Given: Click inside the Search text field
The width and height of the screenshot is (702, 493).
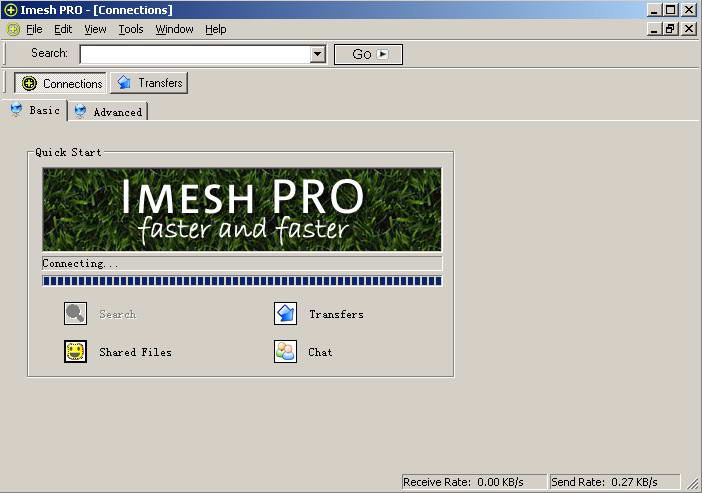Looking at the screenshot, I should pos(195,54).
